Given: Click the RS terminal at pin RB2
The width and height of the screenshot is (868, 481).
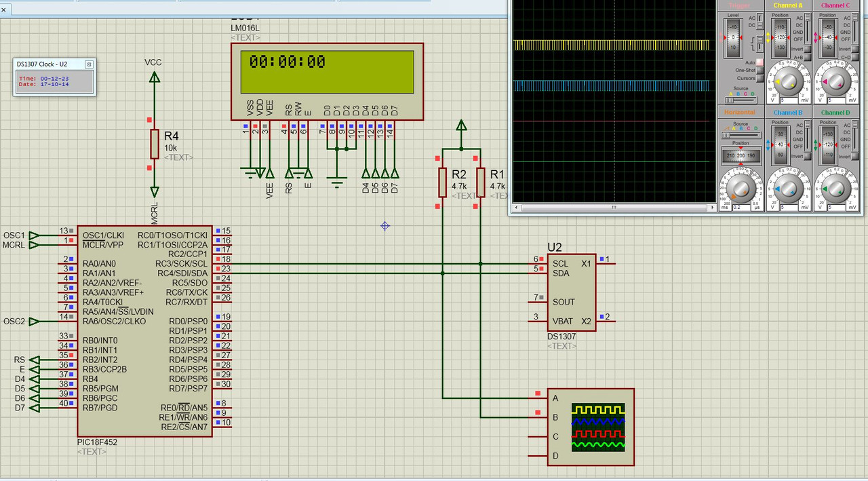Looking at the screenshot, I should (x=33, y=360).
